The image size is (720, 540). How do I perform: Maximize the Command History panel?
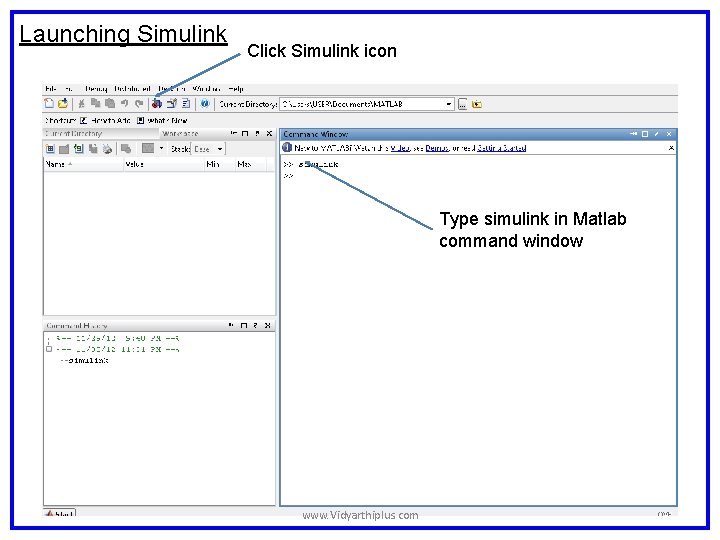(x=244, y=325)
